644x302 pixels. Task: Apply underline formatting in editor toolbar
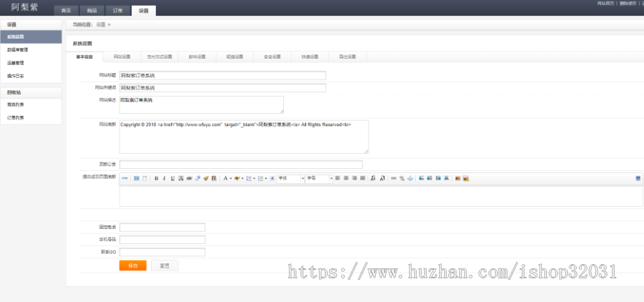[x=172, y=178]
